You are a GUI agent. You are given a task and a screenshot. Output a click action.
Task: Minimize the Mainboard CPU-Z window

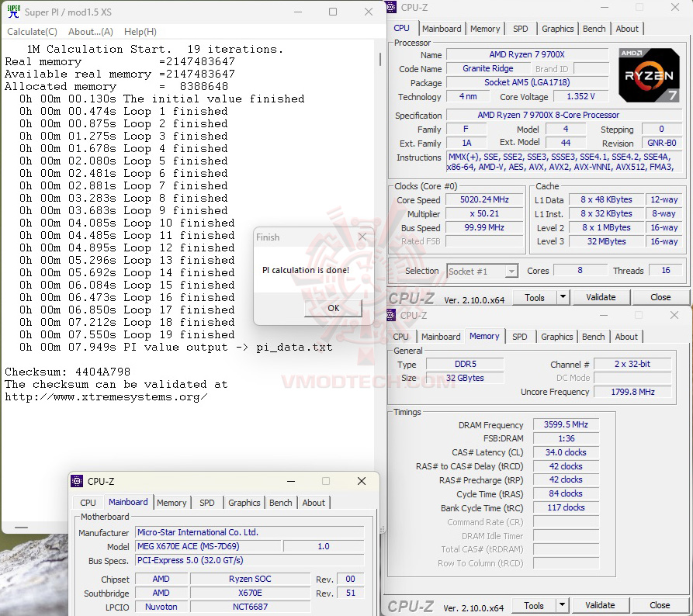click(291, 481)
